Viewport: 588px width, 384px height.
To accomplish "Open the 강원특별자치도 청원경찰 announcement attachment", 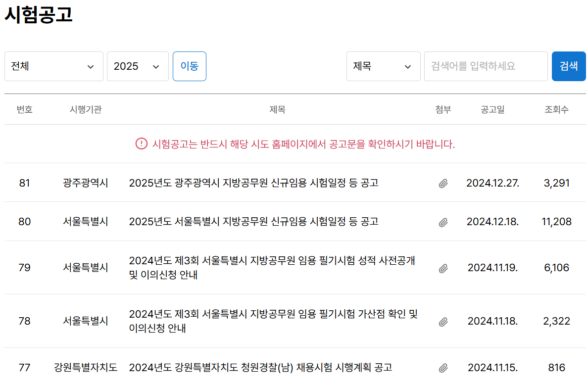I will click(443, 367).
